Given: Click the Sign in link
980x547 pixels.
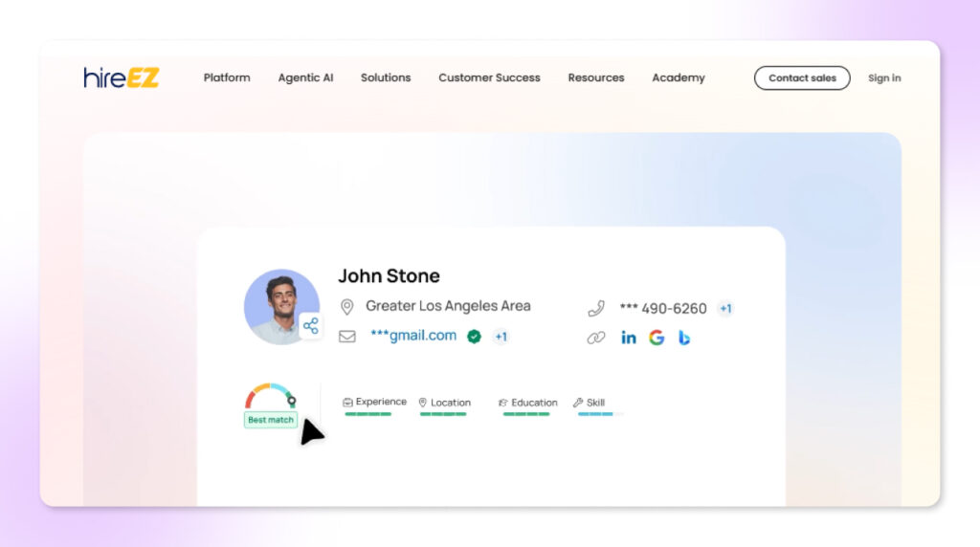Looking at the screenshot, I should (883, 78).
